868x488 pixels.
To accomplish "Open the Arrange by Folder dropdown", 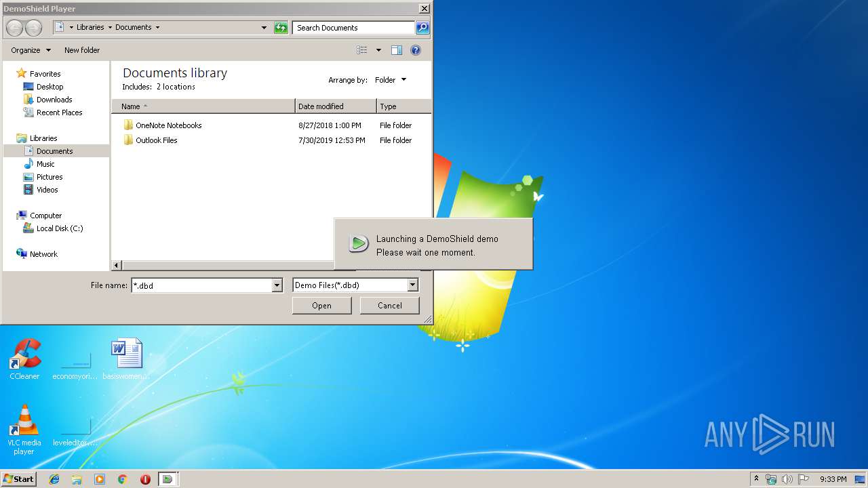I will tap(391, 80).
